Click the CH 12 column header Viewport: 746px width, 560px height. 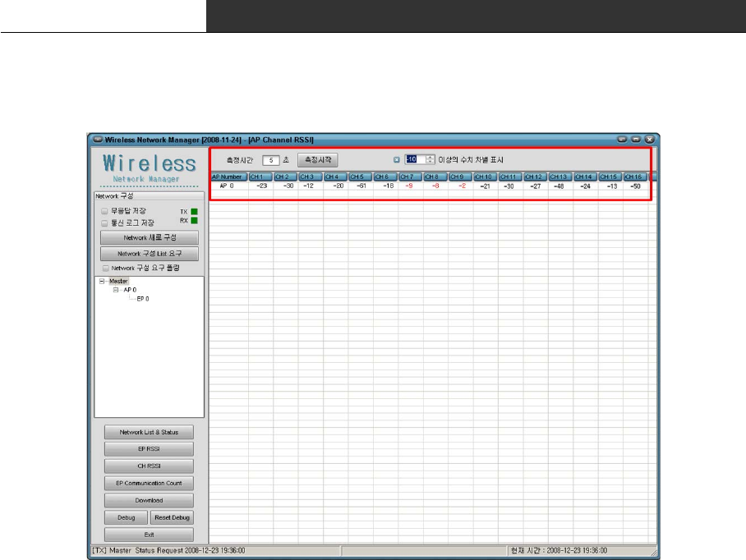pos(536,177)
